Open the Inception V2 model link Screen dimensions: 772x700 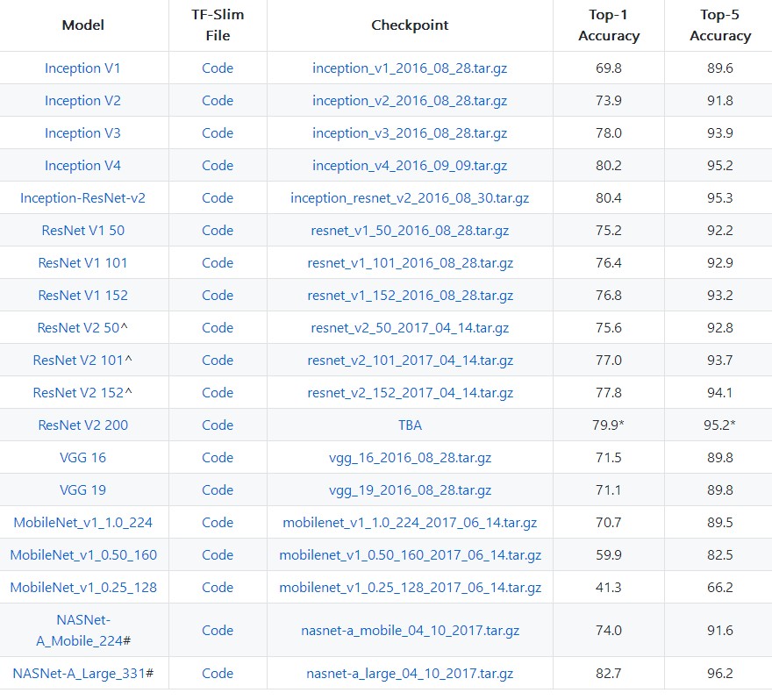[x=82, y=100]
